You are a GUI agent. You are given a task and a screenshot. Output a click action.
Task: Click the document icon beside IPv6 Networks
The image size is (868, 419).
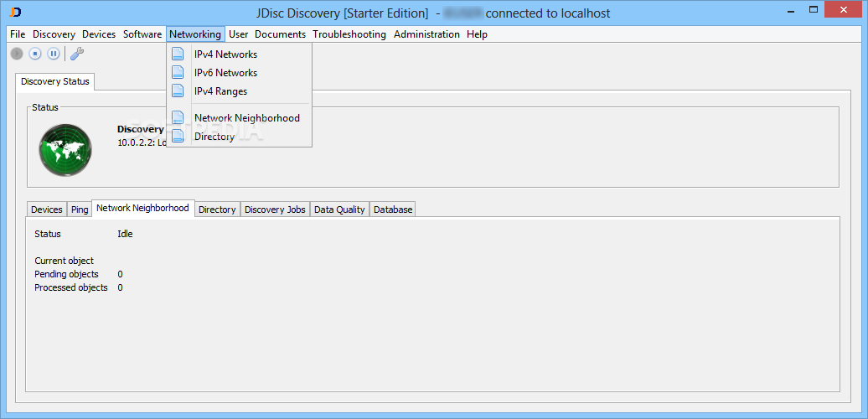tap(178, 73)
